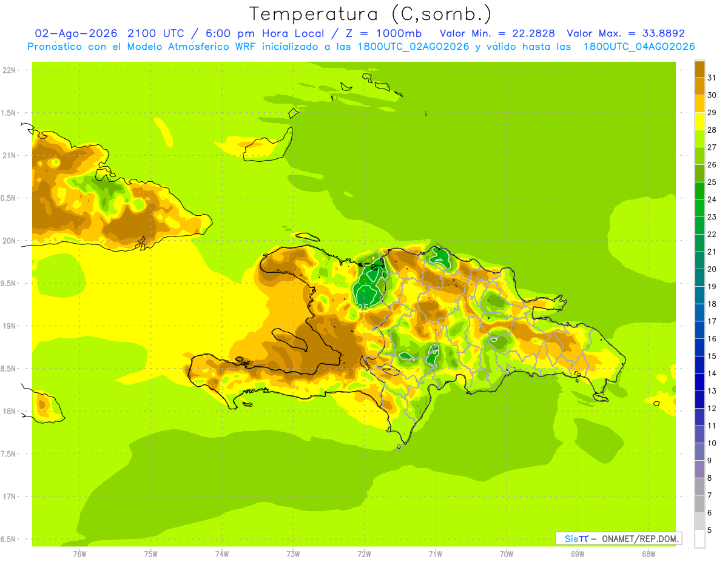Click the color scale number '16'
The image size is (728, 562).
(x=712, y=338)
